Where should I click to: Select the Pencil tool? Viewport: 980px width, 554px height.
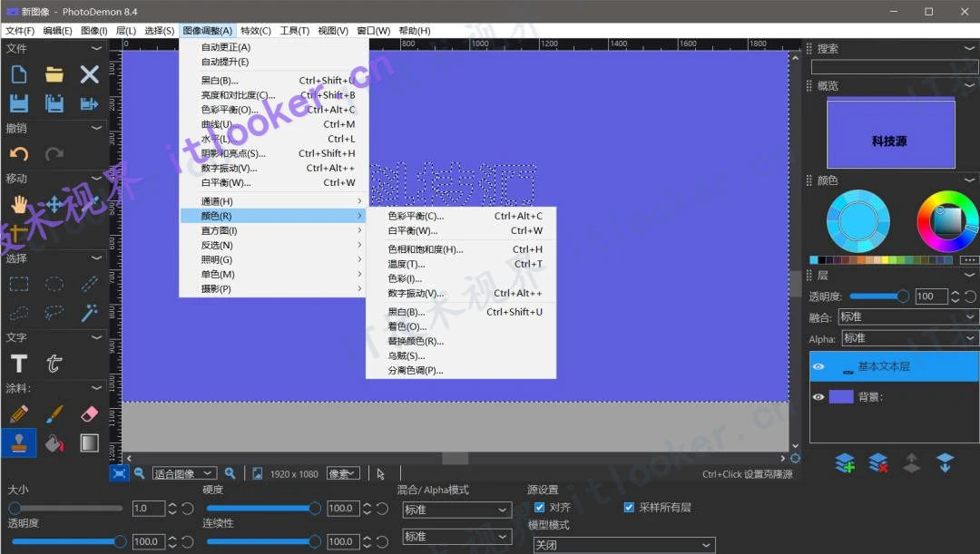[x=19, y=413]
